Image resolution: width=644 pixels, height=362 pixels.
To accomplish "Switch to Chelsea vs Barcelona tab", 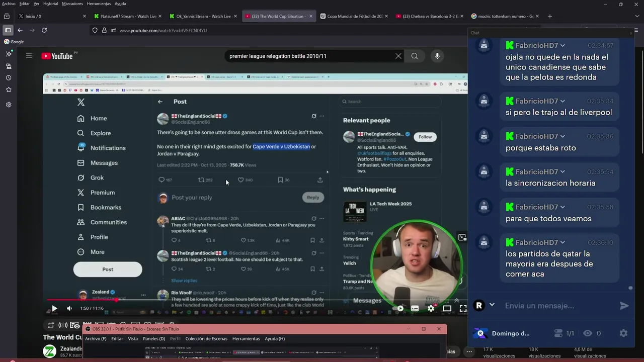I will pyautogui.click(x=430, y=16).
